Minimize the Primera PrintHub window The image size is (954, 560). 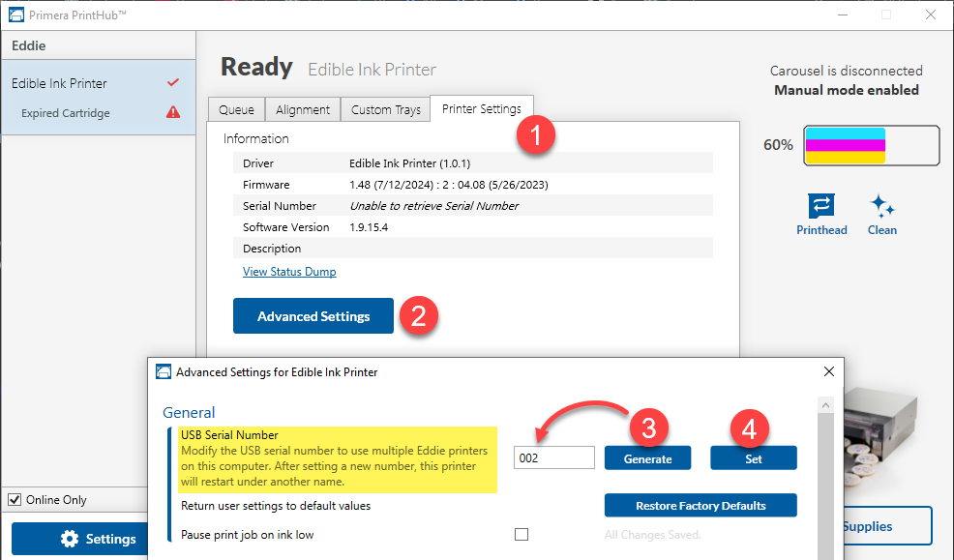[843, 15]
